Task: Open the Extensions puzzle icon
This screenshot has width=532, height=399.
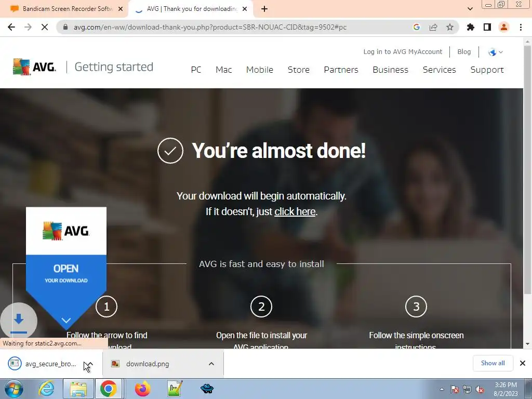Action: click(x=471, y=27)
